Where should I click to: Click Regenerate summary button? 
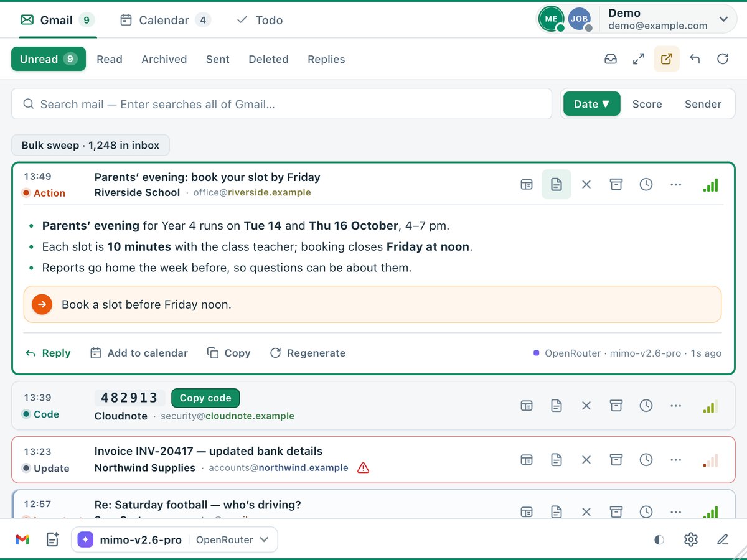click(308, 353)
